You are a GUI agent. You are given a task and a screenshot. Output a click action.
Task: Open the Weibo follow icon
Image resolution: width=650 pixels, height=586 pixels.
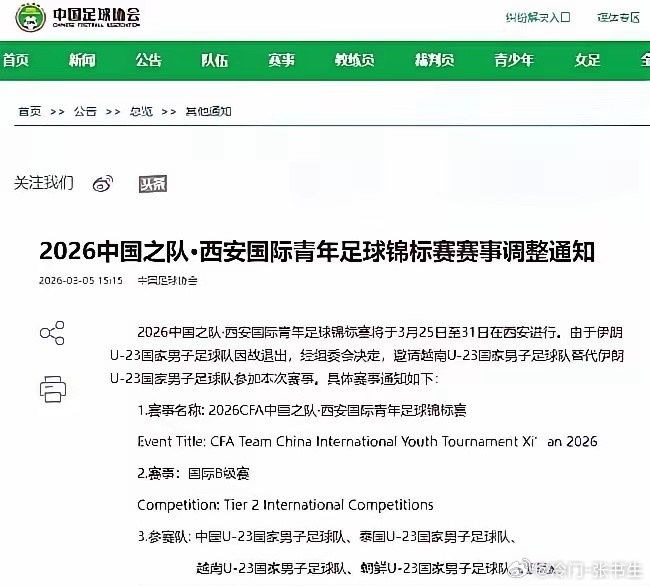coord(103,184)
